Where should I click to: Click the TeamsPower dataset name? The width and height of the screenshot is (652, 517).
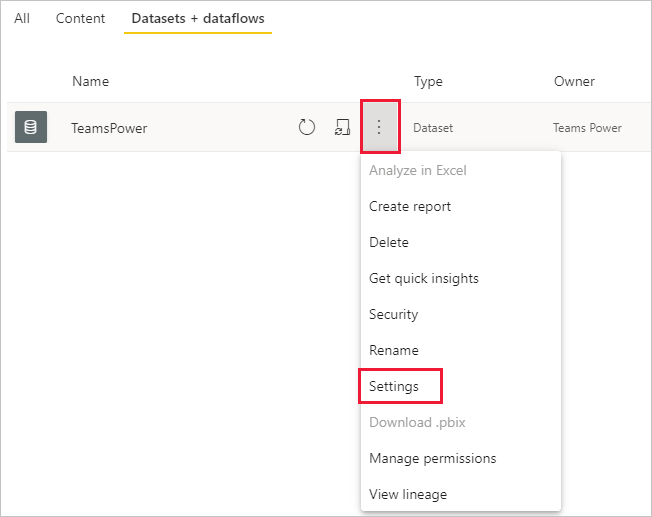pyautogui.click(x=109, y=128)
